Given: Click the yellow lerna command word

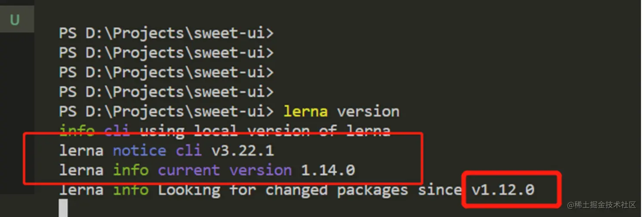Looking at the screenshot, I should (x=305, y=112).
